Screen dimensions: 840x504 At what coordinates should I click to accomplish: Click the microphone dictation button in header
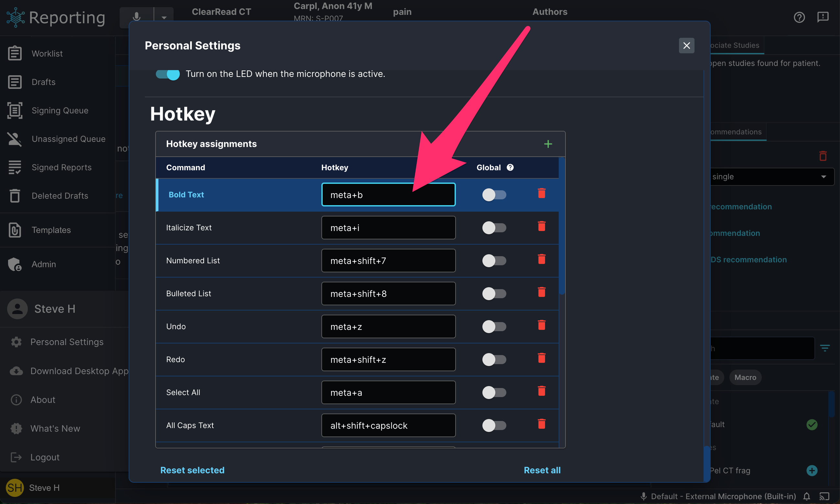(136, 17)
